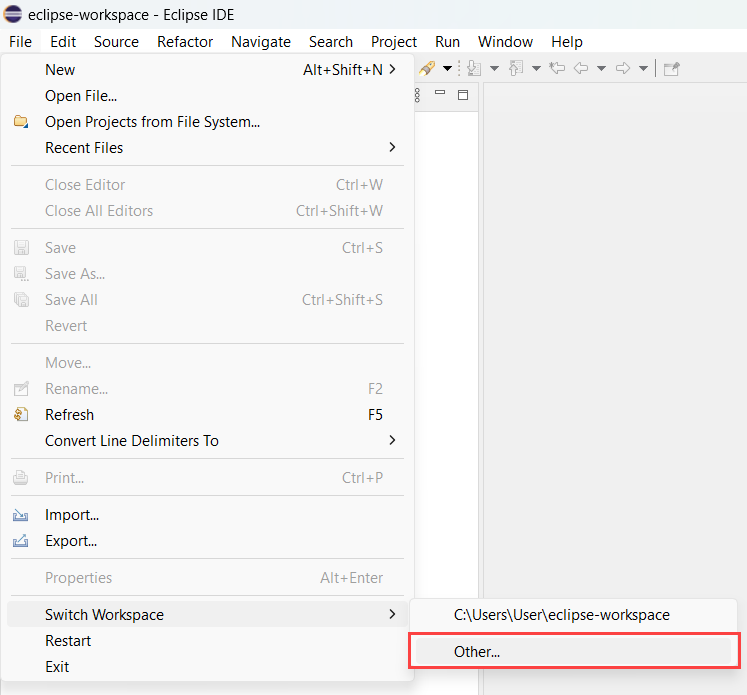Open the Refactor menu
This screenshot has width=747, height=695.
[x=185, y=42]
